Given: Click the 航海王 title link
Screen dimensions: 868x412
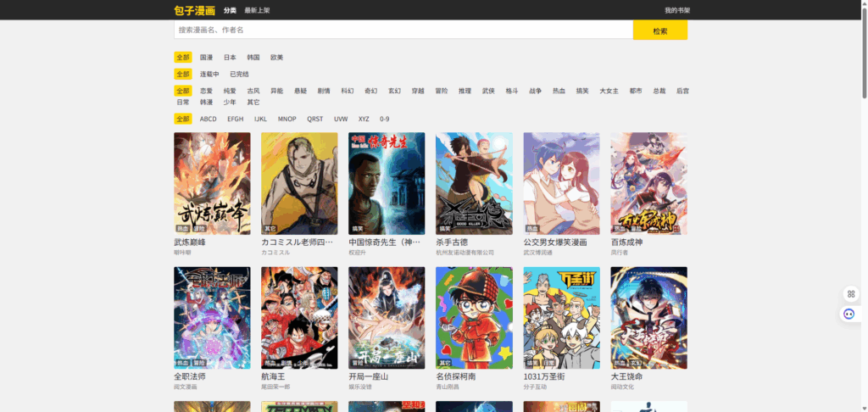Looking at the screenshot, I should [x=273, y=376].
